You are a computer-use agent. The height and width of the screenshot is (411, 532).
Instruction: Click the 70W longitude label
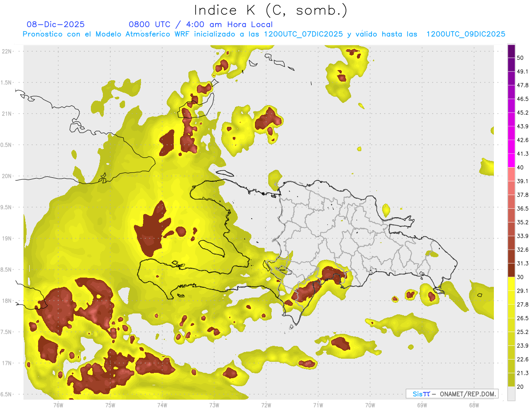(x=370, y=405)
